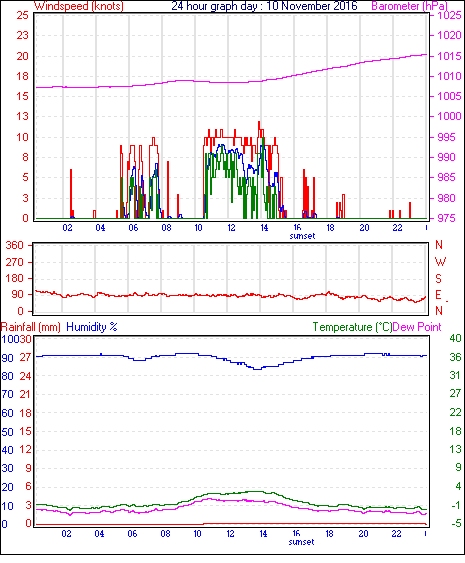Image resolution: width=465 pixels, height=563 pixels.
Task: Click the S compass label on direction graph
Action: click(439, 278)
